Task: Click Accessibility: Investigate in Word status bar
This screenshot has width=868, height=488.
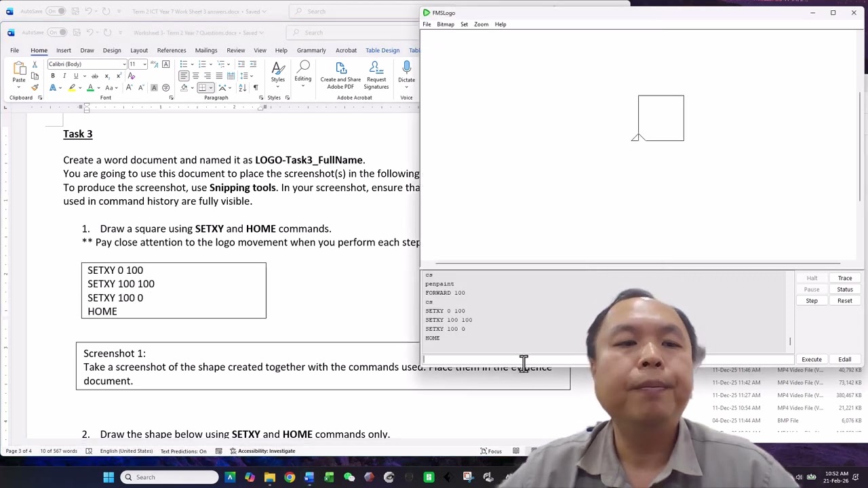Action: (262, 451)
